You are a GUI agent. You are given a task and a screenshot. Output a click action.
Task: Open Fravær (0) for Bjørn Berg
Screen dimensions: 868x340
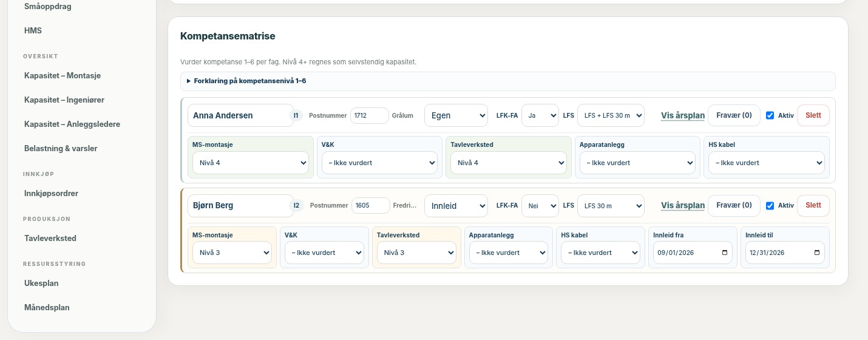[x=734, y=205]
